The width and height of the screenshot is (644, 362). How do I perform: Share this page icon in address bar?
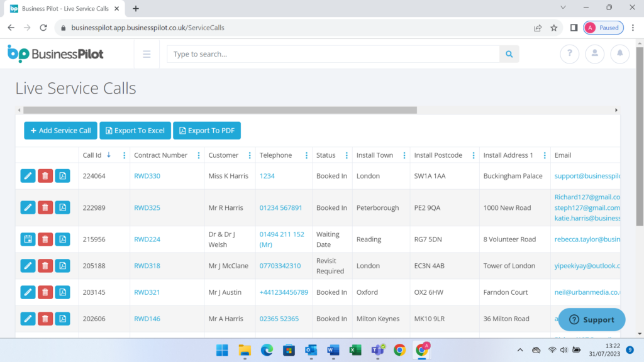tap(538, 28)
